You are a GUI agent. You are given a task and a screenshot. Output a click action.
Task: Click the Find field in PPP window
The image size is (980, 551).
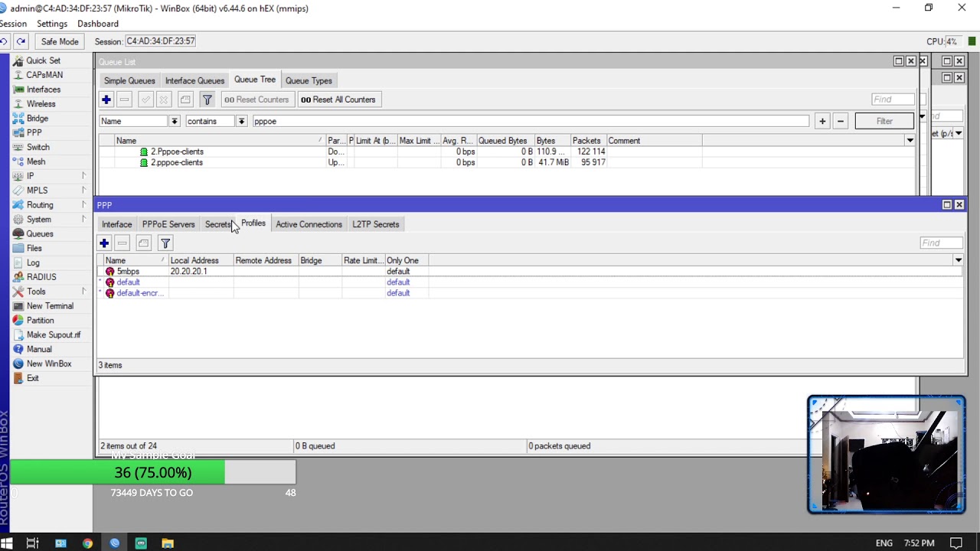[x=941, y=243]
